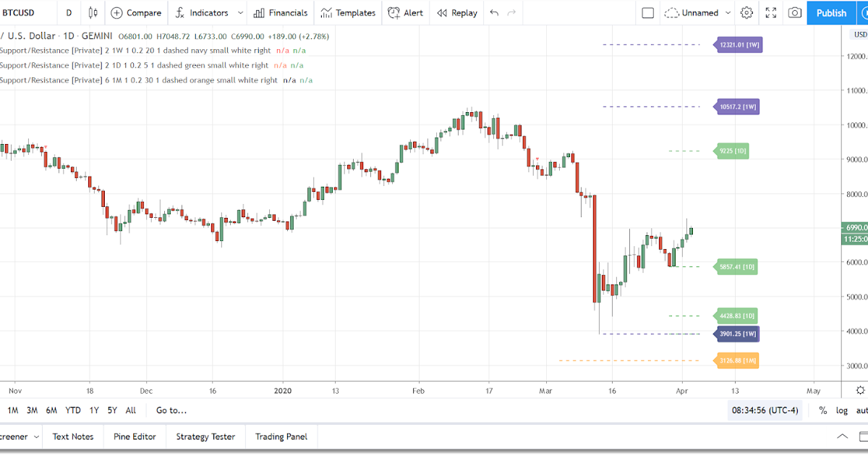The image size is (868, 456).
Task: Toggle auto scale on the chart
Action: [862, 410]
